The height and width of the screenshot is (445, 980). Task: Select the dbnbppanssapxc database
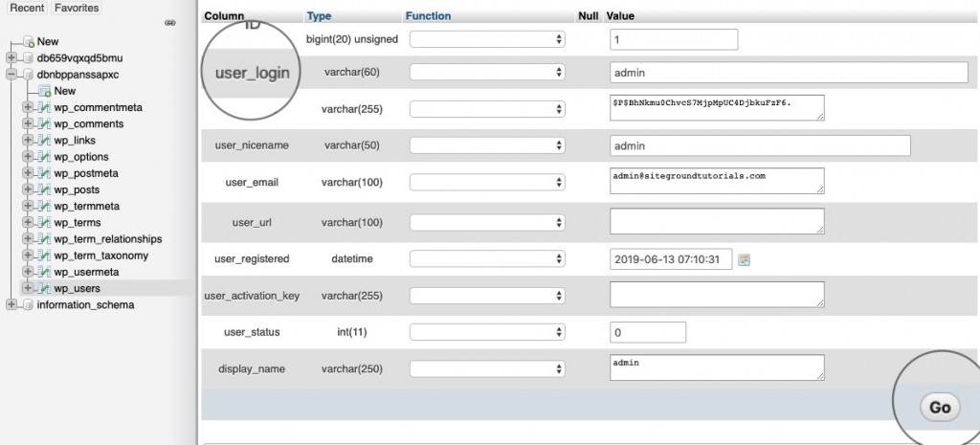(78, 75)
